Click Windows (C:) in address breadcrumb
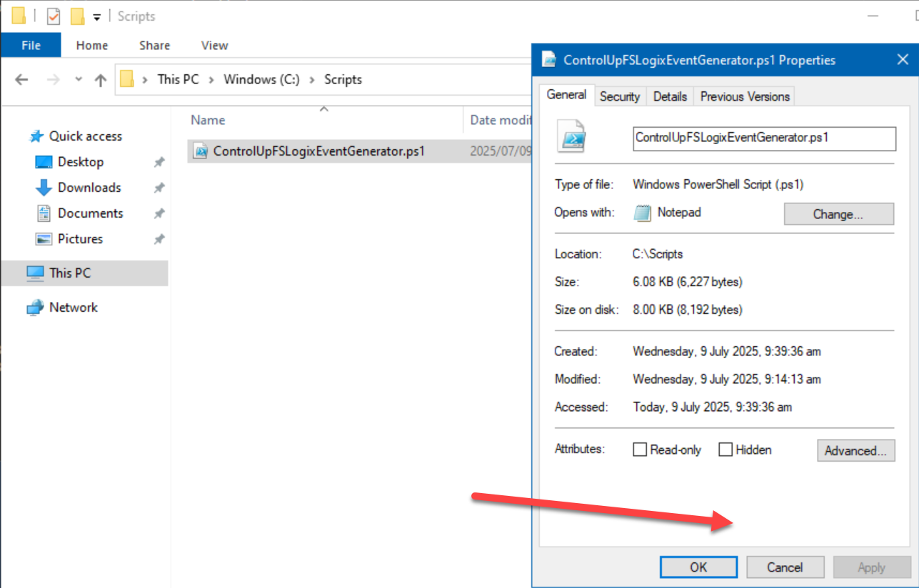The width and height of the screenshot is (919, 588). (261, 79)
